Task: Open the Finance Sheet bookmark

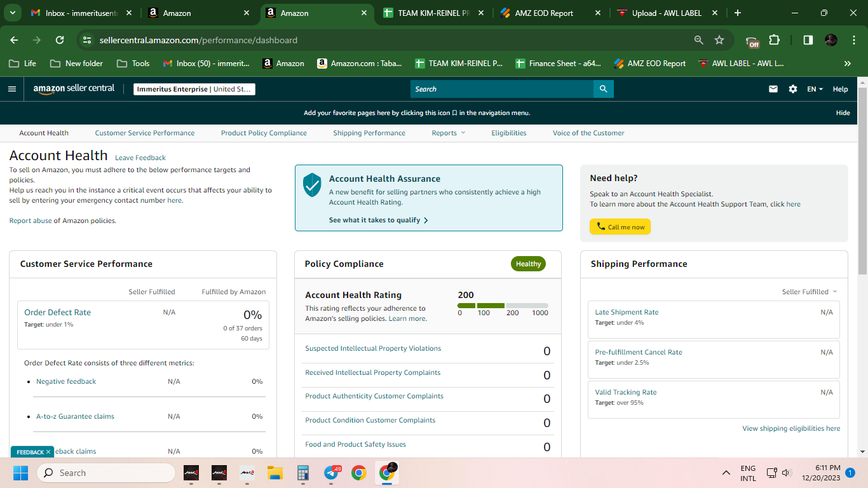Action: click(x=559, y=64)
